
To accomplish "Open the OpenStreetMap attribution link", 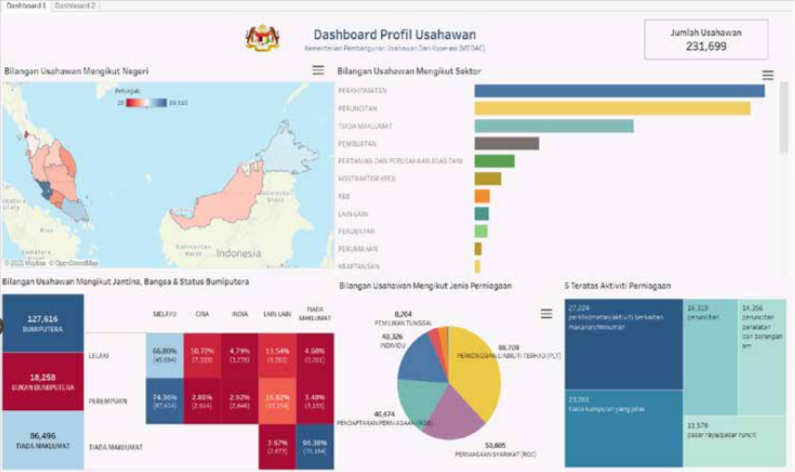I will pos(75,263).
